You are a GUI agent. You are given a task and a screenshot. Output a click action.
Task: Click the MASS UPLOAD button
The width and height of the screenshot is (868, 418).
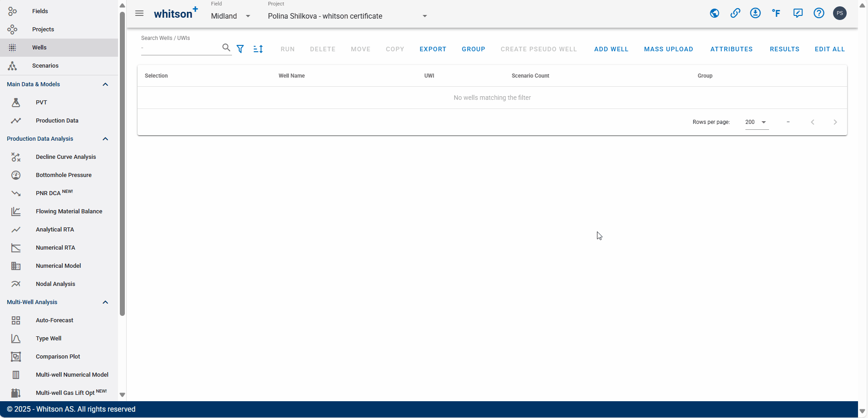point(668,49)
